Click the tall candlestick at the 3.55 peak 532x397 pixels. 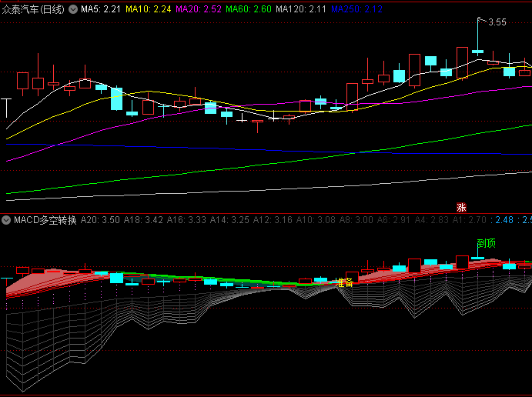point(478,46)
